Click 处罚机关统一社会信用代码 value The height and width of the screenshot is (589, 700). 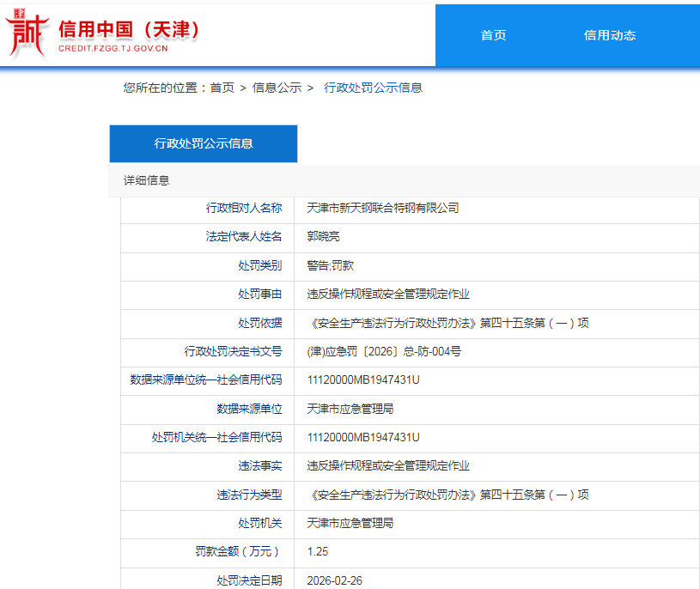pyautogui.click(x=363, y=437)
